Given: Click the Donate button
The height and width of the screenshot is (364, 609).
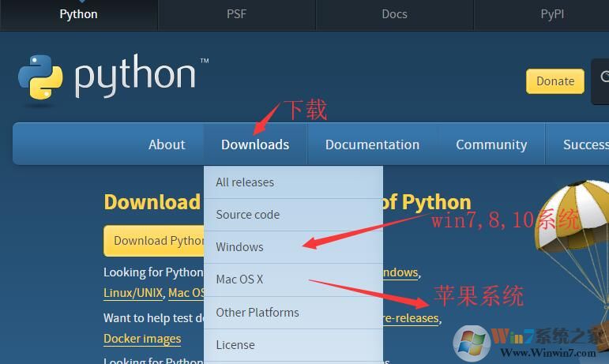Looking at the screenshot, I should point(555,81).
